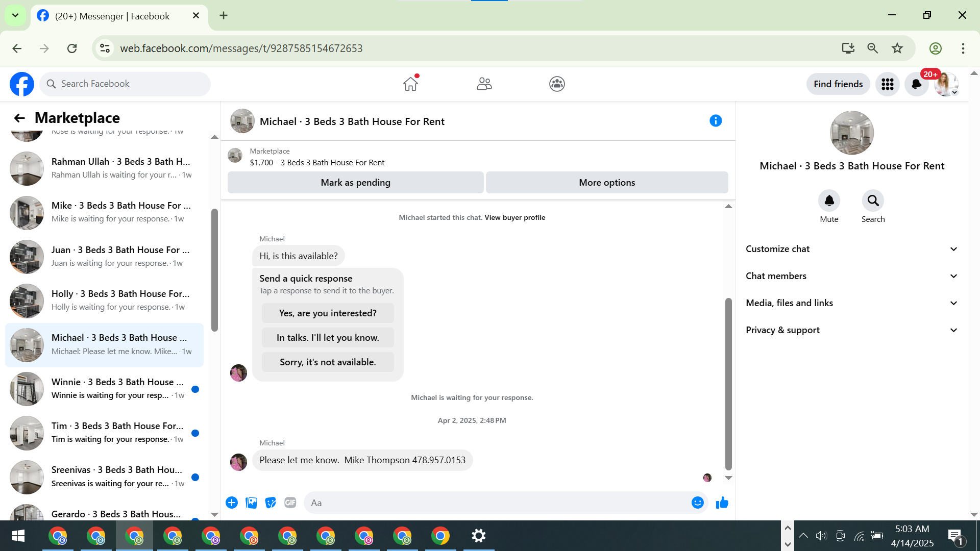
Task: Click the message input field
Action: pyautogui.click(x=498, y=503)
